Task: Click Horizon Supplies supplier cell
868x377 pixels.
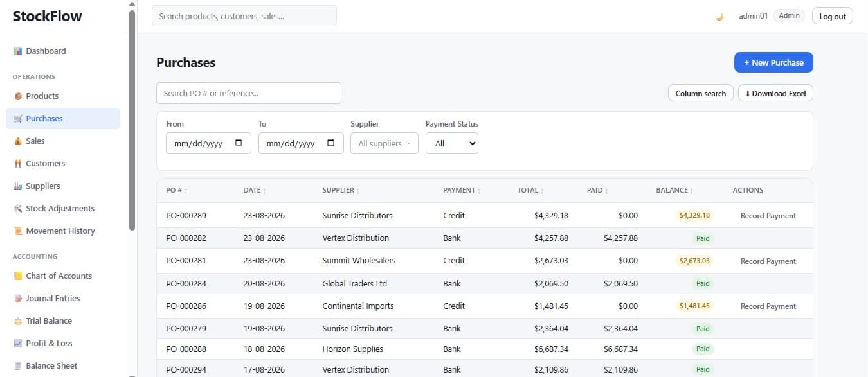Action: (x=352, y=349)
